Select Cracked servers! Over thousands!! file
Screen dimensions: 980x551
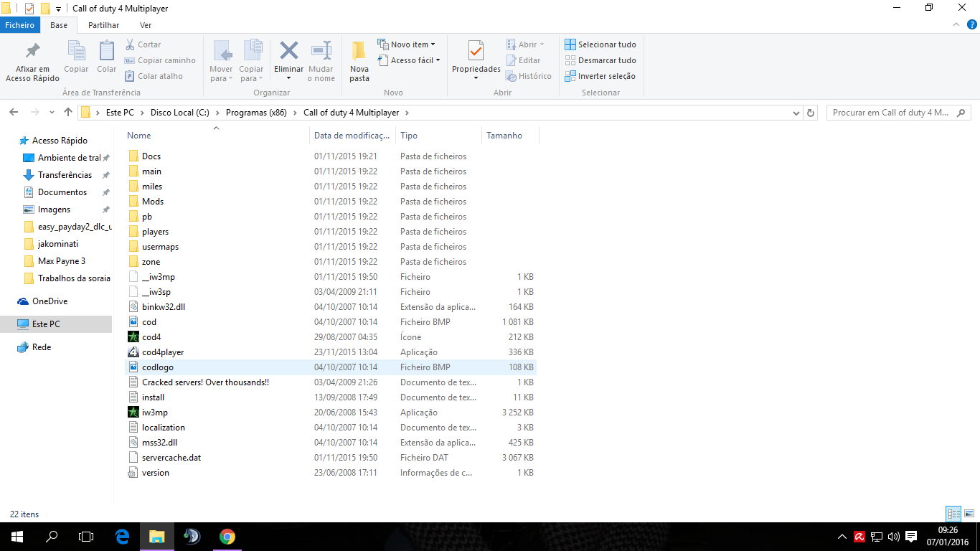tap(205, 382)
